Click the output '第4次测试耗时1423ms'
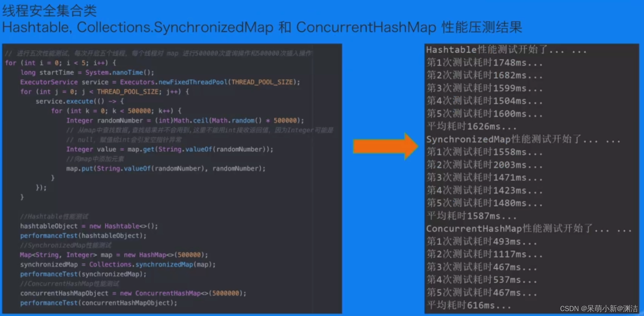This screenshot has width=644, height=316. coord(485,190)
